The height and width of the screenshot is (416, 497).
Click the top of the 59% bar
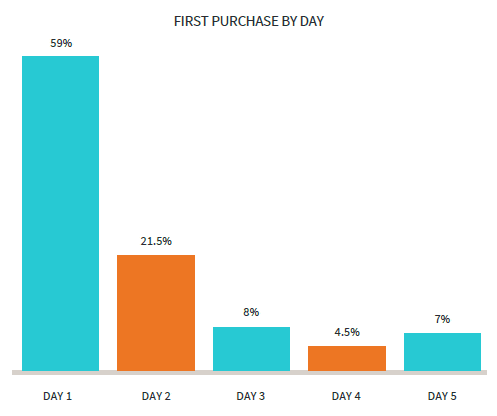[60, 57]
